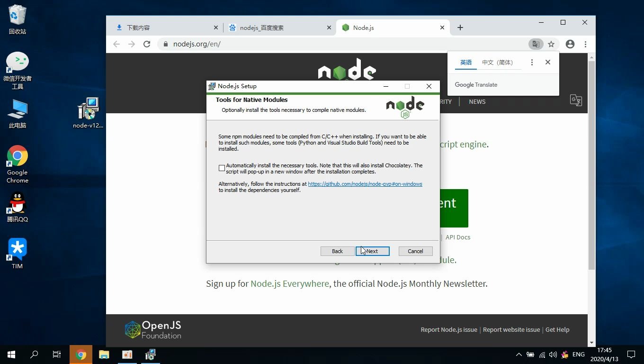
Task: Select Tencent QQ desktop shortcut
Action: (18, 207)
